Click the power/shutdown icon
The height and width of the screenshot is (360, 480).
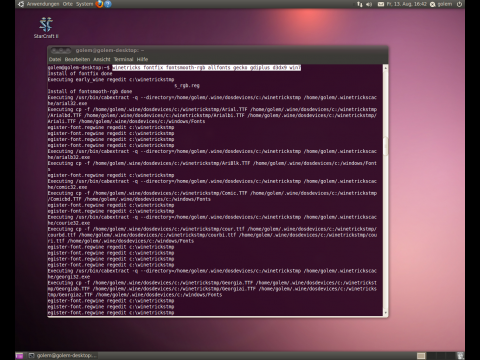click(459, 4)
